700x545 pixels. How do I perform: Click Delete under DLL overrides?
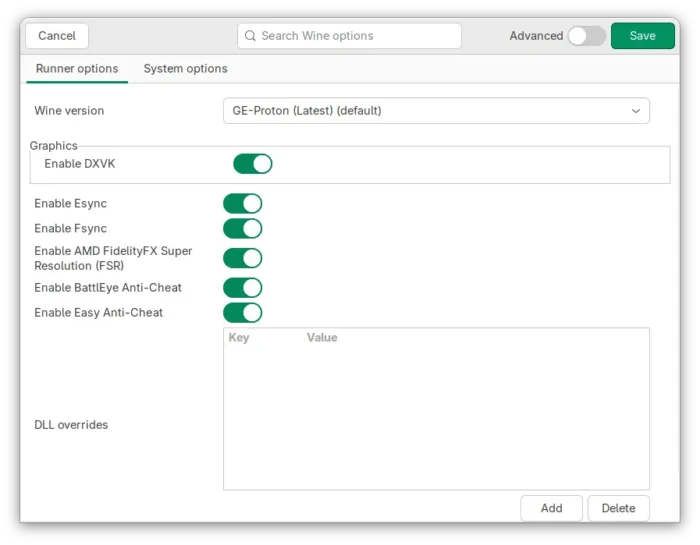618,508
